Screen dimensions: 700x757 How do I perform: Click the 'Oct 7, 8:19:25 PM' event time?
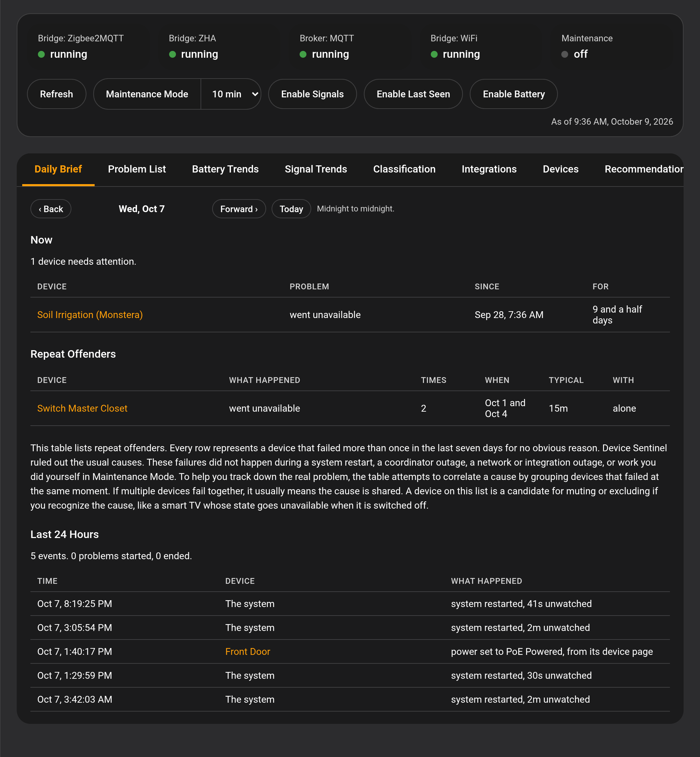74,604
